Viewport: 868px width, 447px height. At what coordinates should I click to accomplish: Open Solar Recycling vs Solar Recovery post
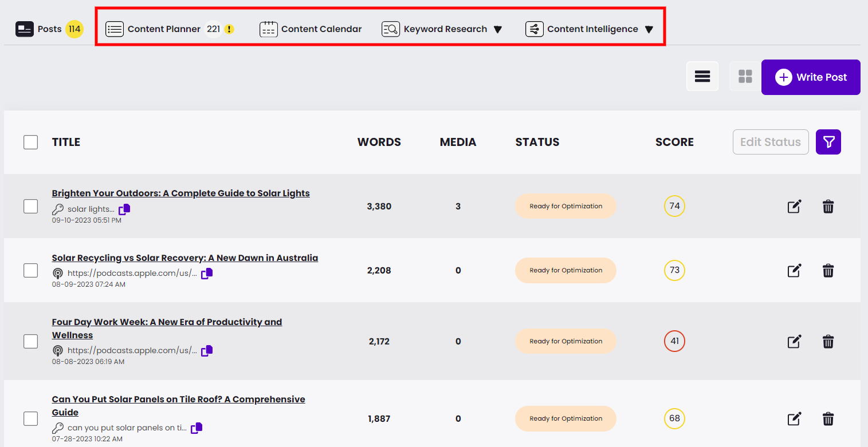pos(185,258)
